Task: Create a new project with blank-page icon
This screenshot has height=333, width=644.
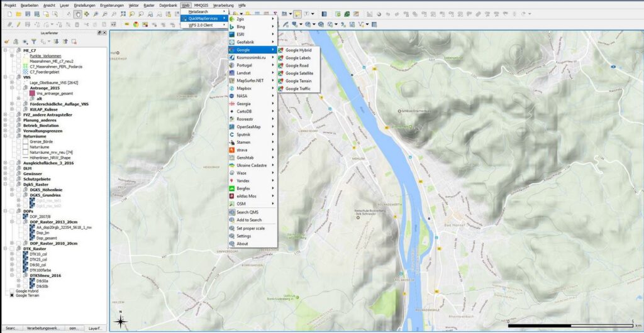Action: (x=9, y=14)
